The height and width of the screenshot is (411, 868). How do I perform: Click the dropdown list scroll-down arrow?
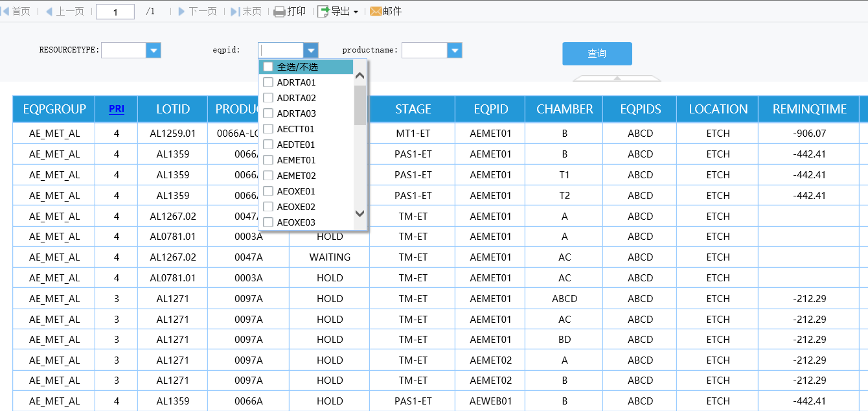tap(360, 213)
